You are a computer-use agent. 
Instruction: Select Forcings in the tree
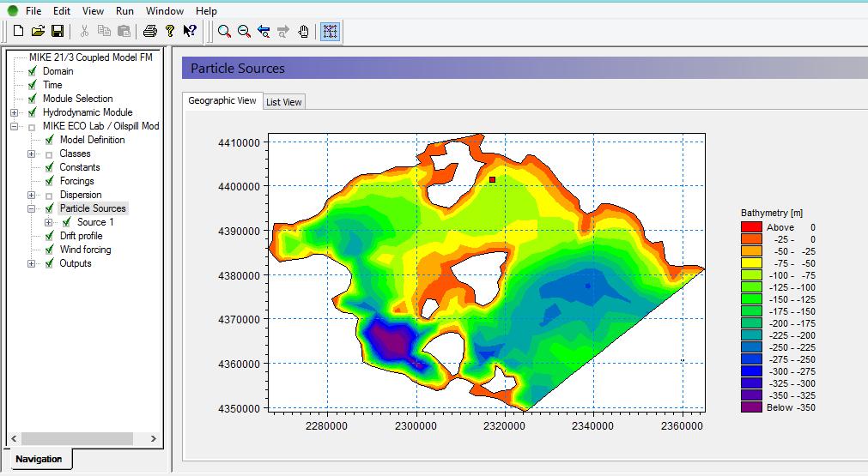(x=77, y=181)
